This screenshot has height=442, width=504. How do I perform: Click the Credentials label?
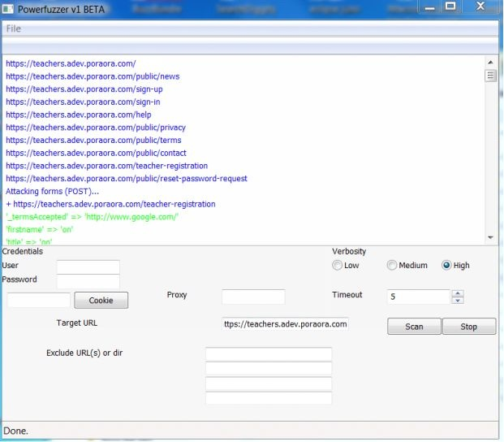pyautogui.click(x=23, y=251)
